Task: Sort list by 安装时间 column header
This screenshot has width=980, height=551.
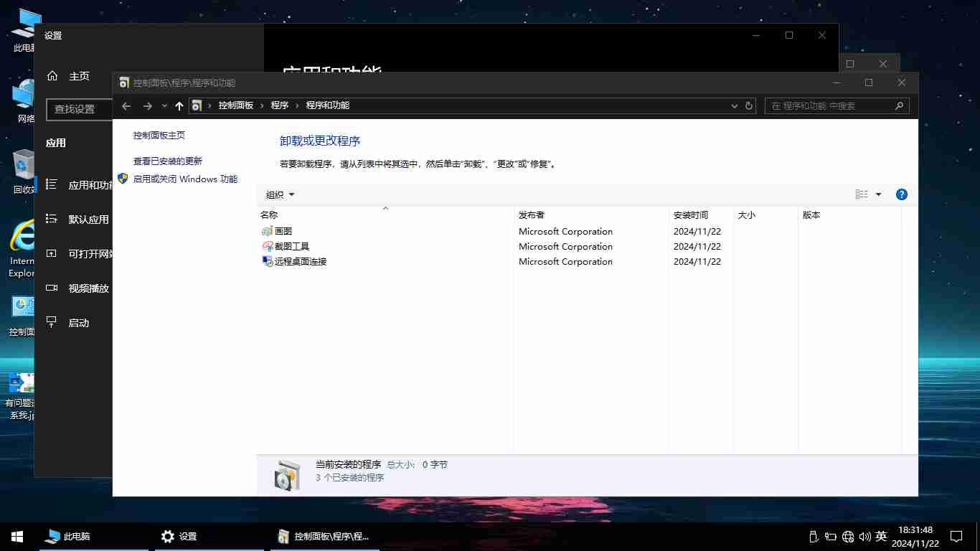Action: (690, 215)
